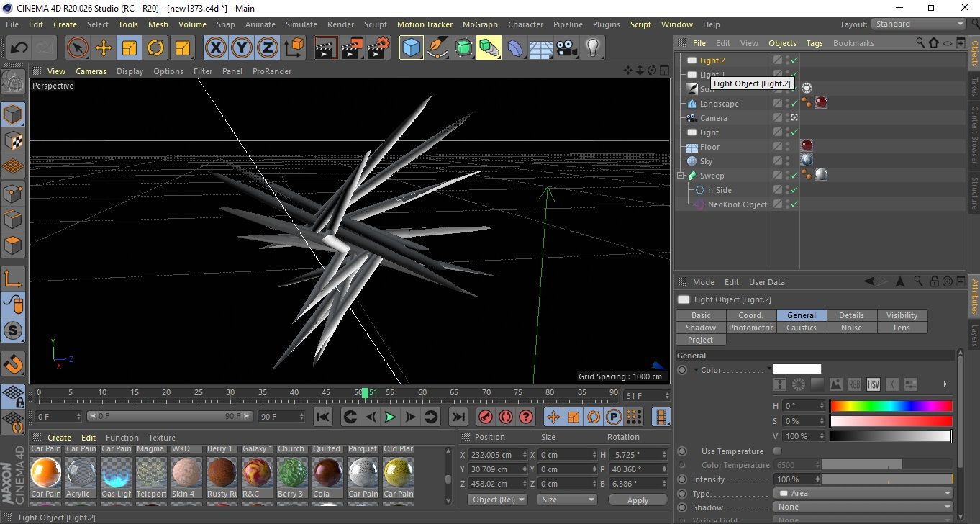Select HSV color mode button

[874, 384]
